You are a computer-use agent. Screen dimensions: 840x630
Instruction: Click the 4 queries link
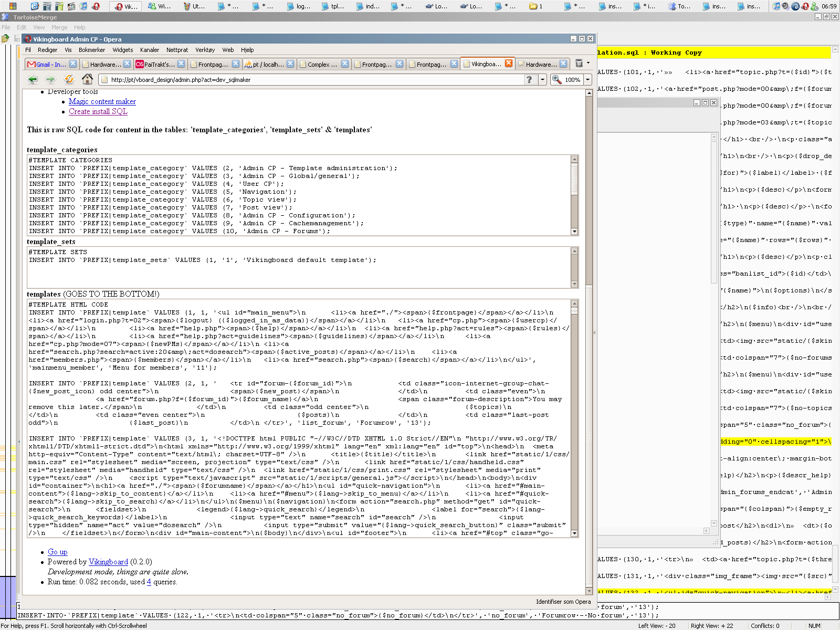(x=149, y=582)
